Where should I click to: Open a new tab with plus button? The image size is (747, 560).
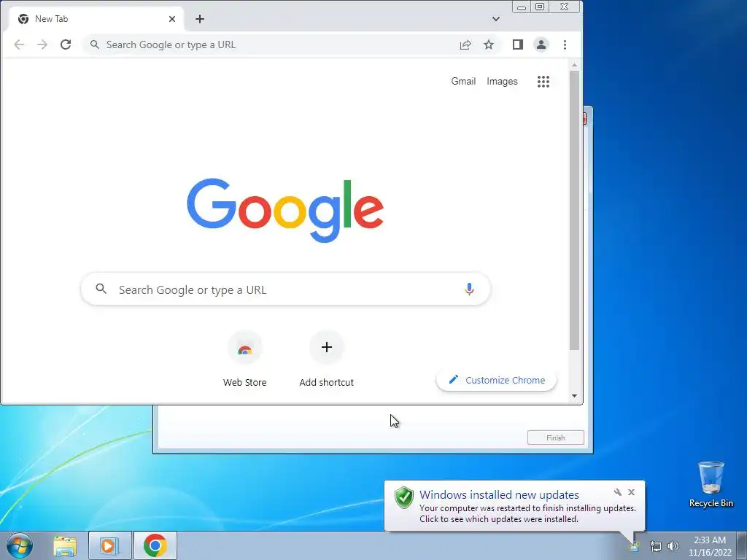(x=200, y=19)
